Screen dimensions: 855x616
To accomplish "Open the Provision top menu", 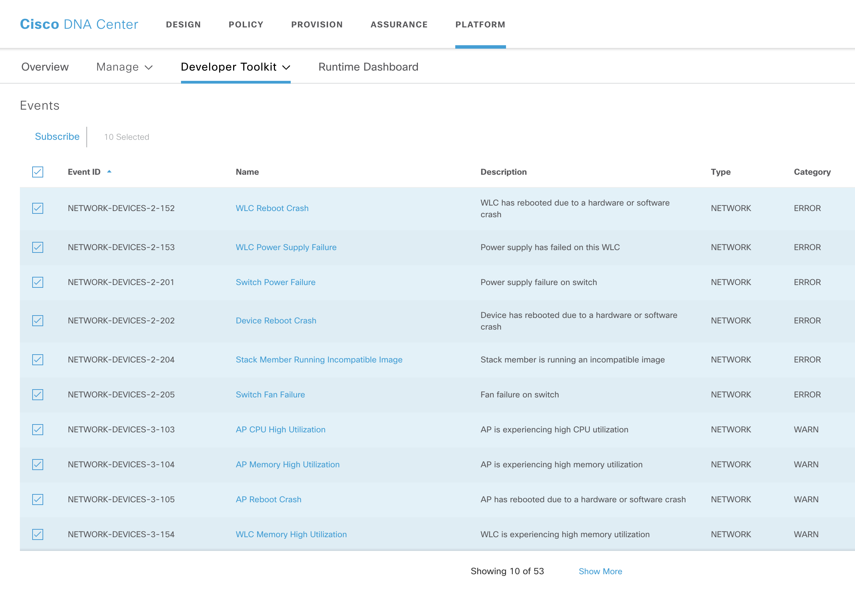I will (317, 24).
